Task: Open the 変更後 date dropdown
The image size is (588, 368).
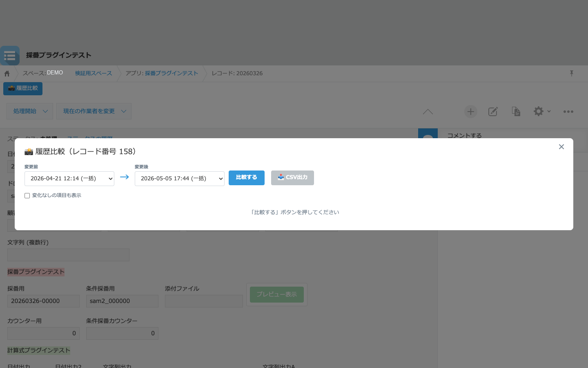Action: (180, 179)
